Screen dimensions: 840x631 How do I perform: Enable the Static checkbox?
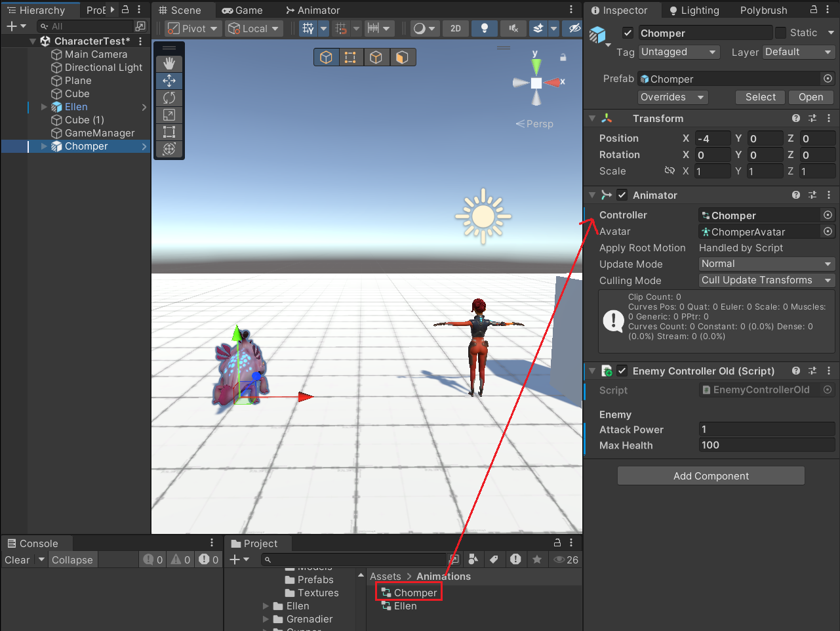pyautogui.click(x=780, y=33)
